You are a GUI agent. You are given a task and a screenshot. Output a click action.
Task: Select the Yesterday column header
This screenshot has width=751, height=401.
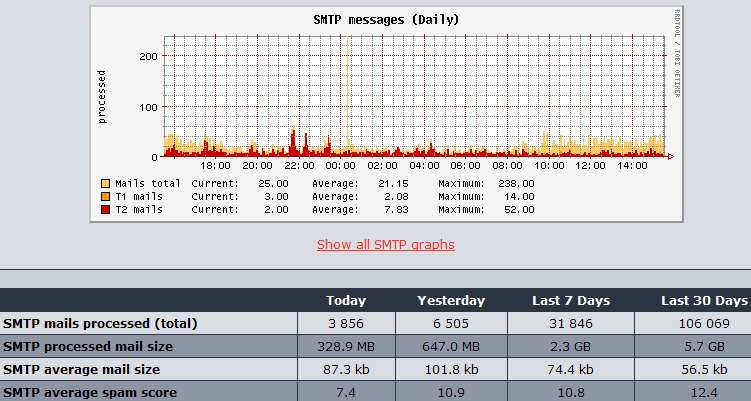(x=451, y=300)
